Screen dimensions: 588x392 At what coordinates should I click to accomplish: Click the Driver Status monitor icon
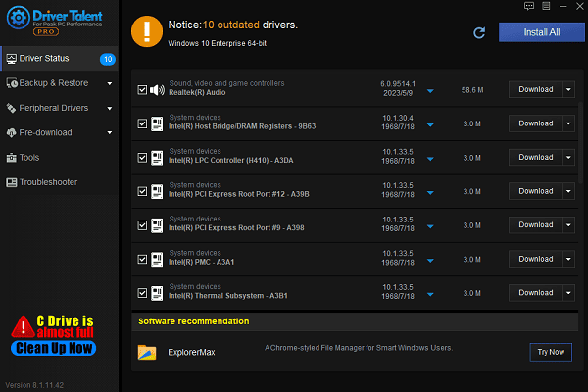(x=12, y=59)
